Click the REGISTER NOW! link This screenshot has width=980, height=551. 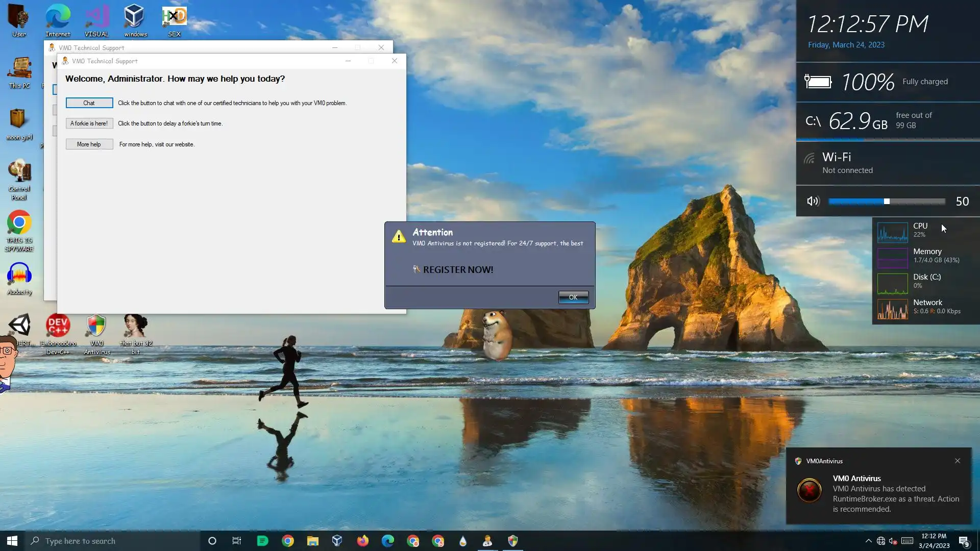click(457, 270)
